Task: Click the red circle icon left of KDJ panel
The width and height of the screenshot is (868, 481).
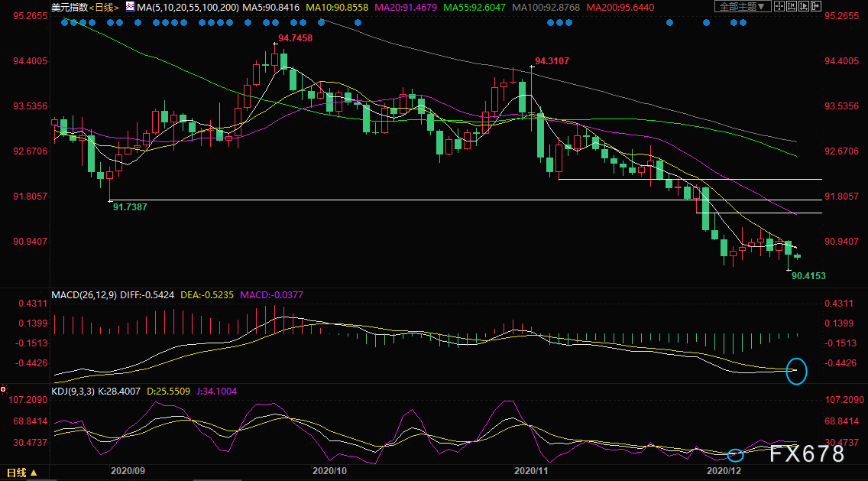Action: 4,389
